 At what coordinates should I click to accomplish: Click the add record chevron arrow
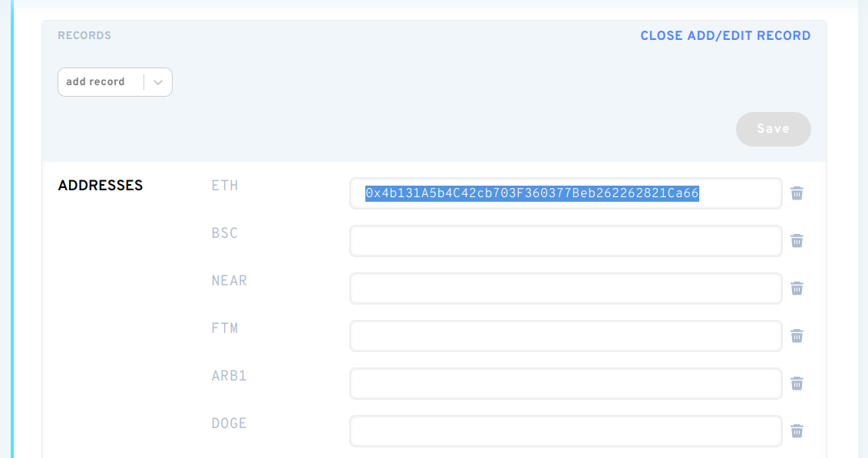(x=158, y=82)
